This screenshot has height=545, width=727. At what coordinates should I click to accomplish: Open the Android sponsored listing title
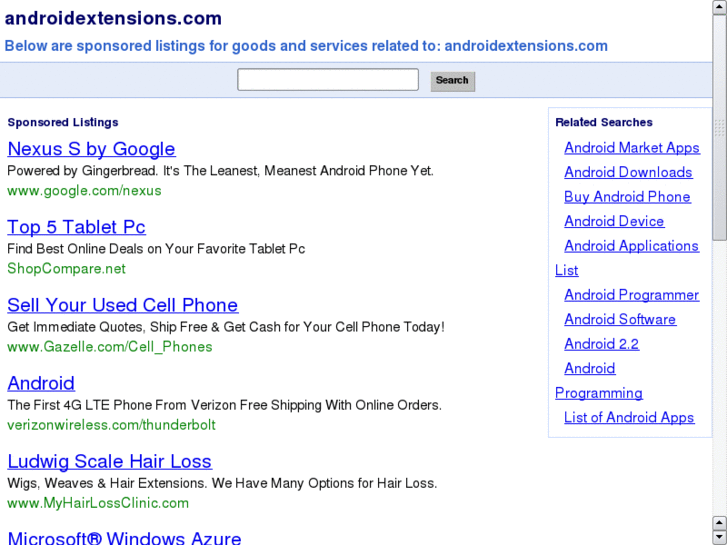pyautogui.click(x=41, y=383)
